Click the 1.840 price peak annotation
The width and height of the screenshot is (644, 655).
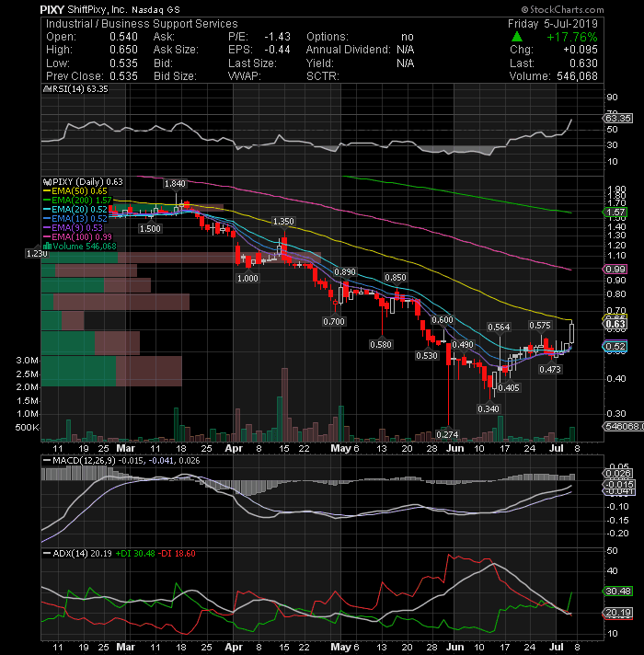coord(175,183)
